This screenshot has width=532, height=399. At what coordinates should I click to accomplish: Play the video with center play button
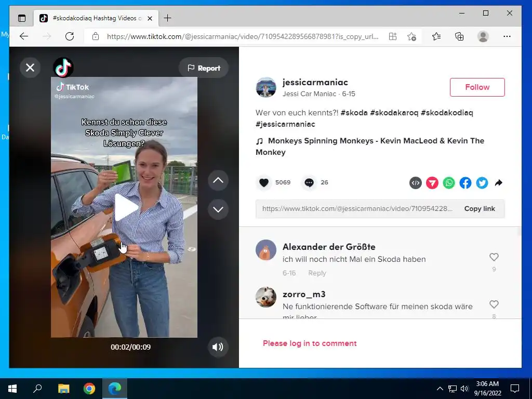tap(126, 207)
